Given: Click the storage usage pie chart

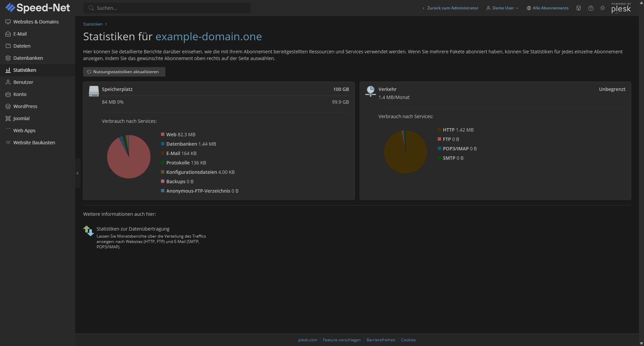Looking at the screenshot, I should pyautogui.click(x=129, y=157).
